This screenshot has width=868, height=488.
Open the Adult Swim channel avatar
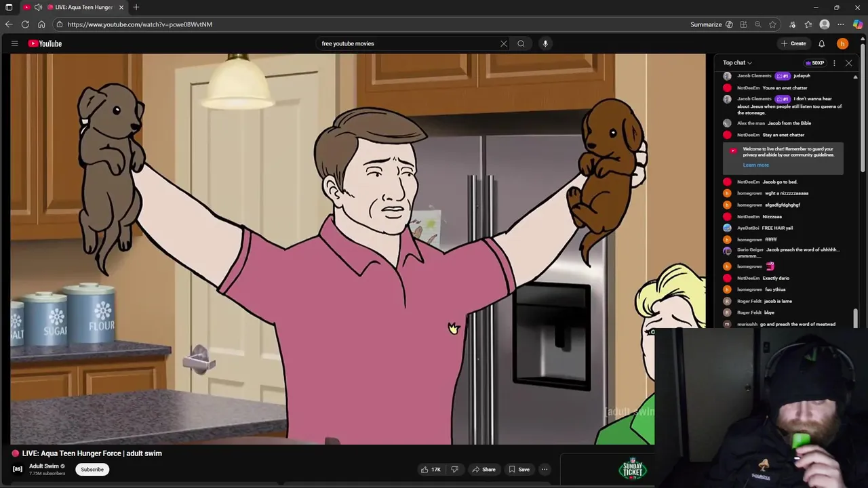click(18, 468)
